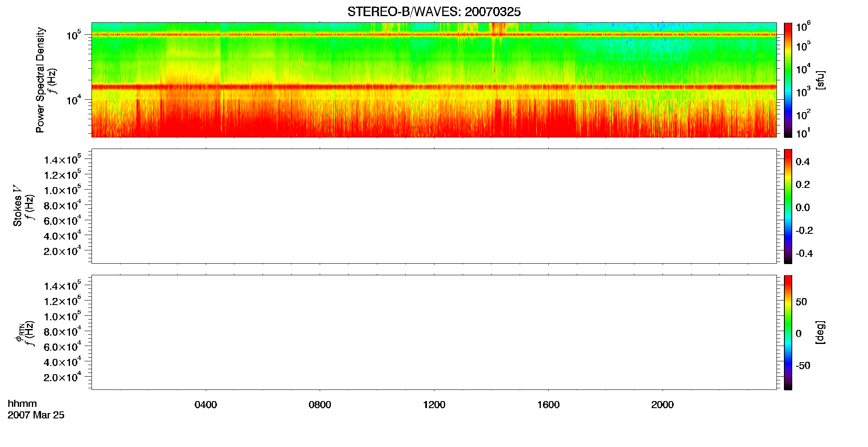The height and width of the screenshot is (447, 868).
Task: Select the 2000 time axis label
Action: tap(662, 405)
